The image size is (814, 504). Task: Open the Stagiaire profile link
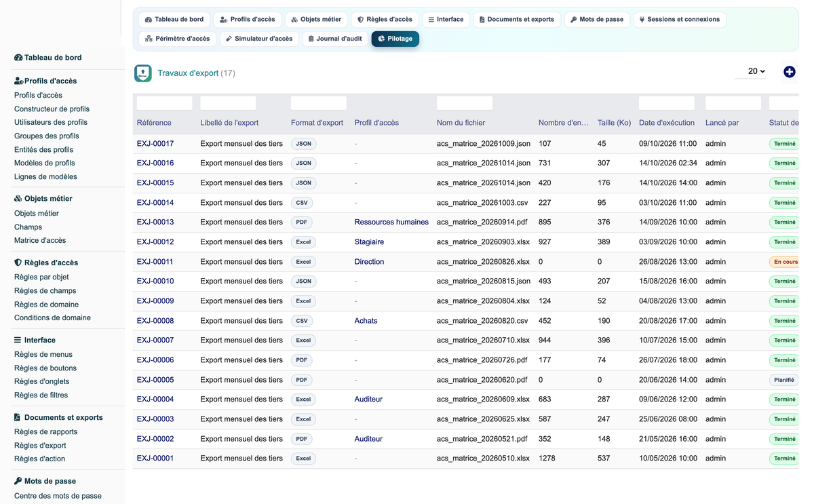point(369,241)
